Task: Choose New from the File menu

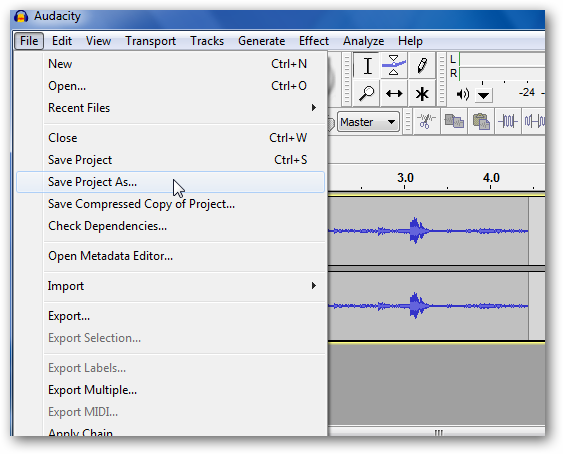Action: click(171, 64)
